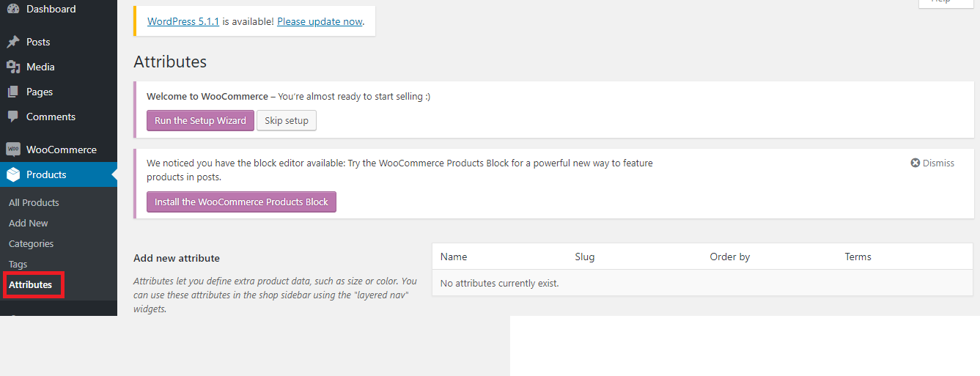Expand the Help tab
This screenshot has width=980, height=376.
pyautogui.click(x=940, y=3)
